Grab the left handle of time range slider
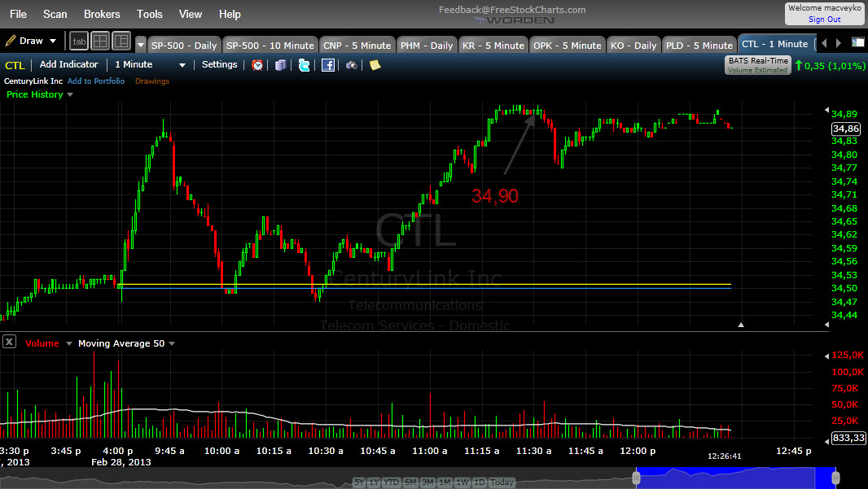 pos(637,478)
